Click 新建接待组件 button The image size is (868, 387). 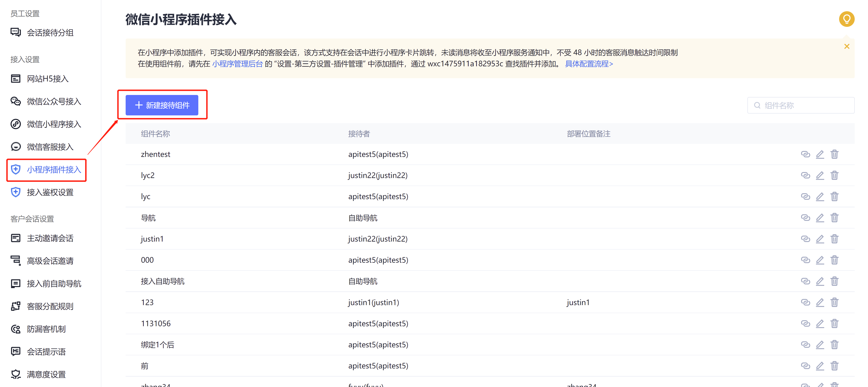tap(162, 105)
